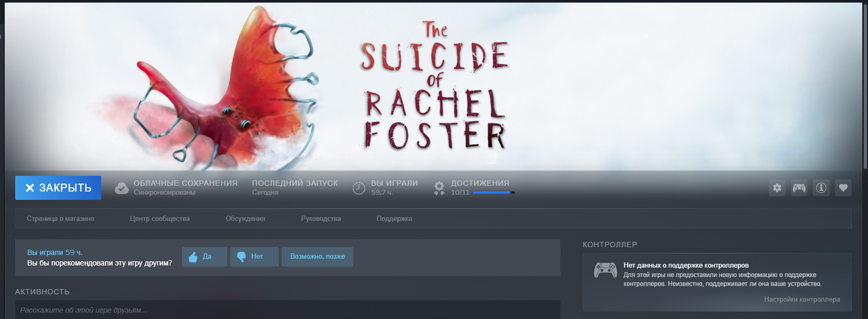Open the Руководства tab

(x=321, y=219)
